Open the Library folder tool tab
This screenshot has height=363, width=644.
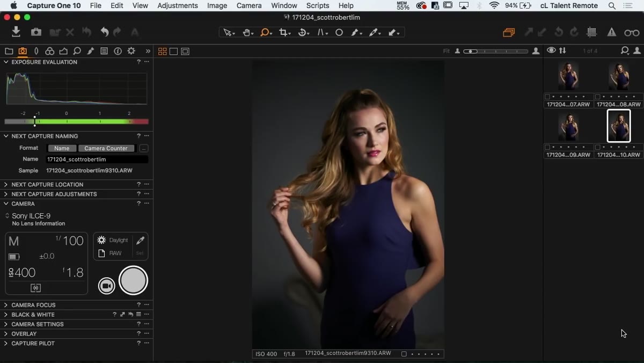(9, 51)
